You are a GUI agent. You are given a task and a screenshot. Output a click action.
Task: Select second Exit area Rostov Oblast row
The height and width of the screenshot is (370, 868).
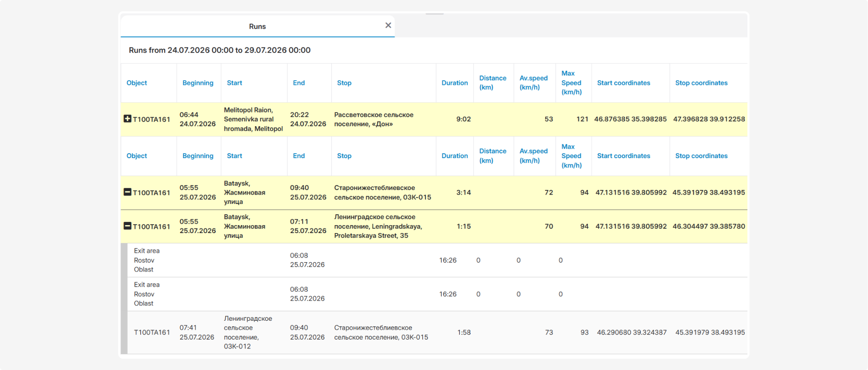pos(434,294)
